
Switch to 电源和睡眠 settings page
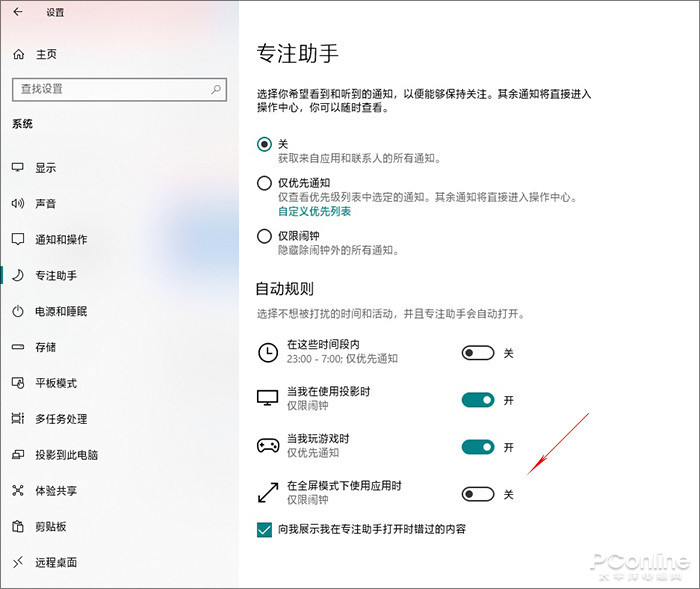pyautogui.click(x=61, y=311)
